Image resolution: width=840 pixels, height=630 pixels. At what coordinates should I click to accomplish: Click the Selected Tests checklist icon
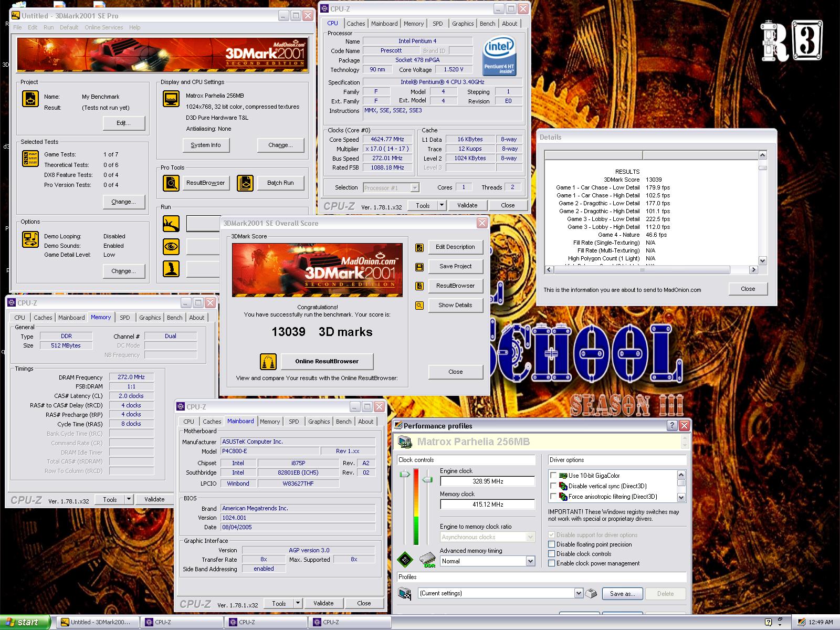[x=30, y=159]
